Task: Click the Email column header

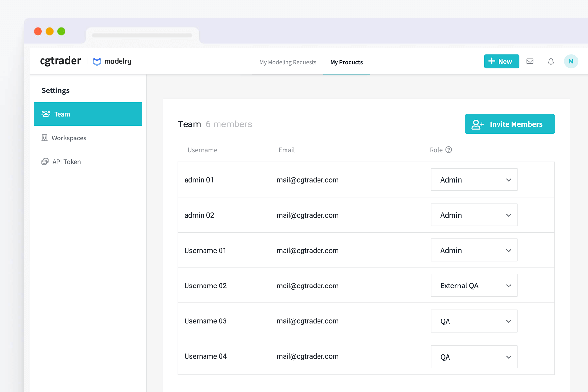Action: [x=286, y=150]
